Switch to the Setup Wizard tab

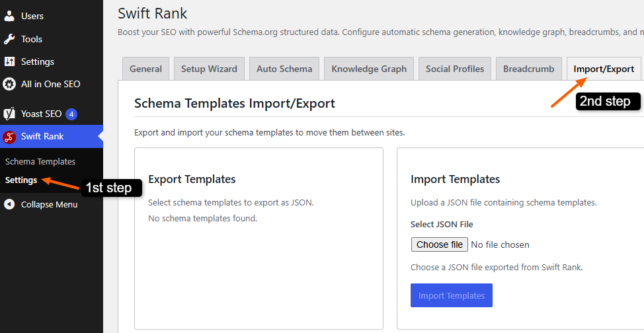pyautogui.click(x=209, y=69)
